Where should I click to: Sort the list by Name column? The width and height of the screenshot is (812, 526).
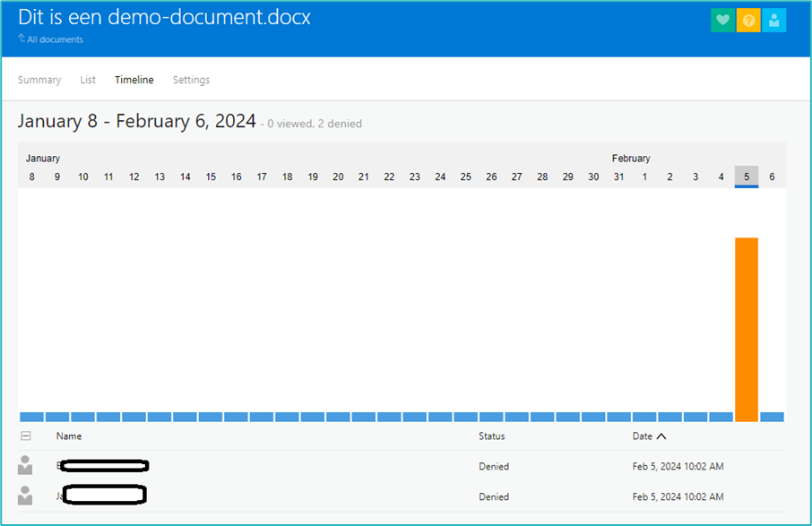pos(69,436)
